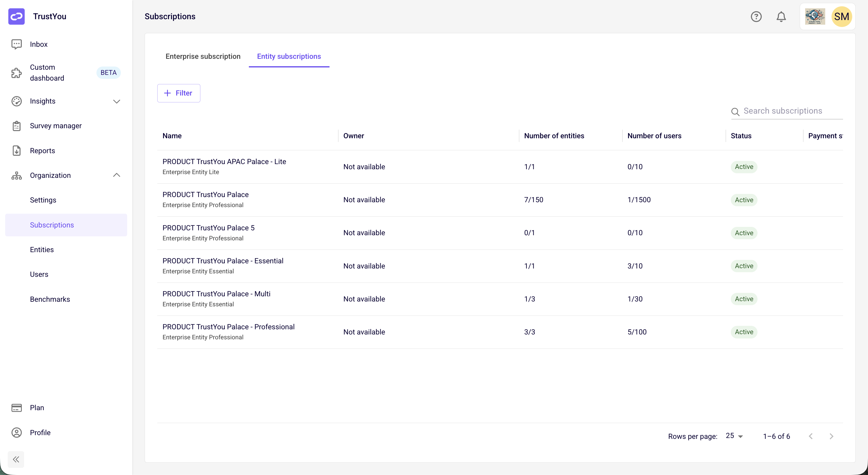
Task: Go to next page arrow
Action: tap(831, 436)
